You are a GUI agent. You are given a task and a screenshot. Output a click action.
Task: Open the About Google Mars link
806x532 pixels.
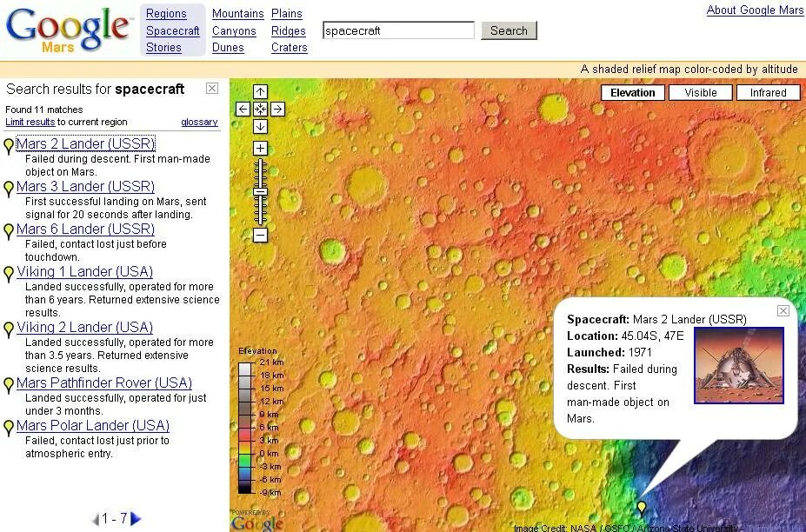755,10
